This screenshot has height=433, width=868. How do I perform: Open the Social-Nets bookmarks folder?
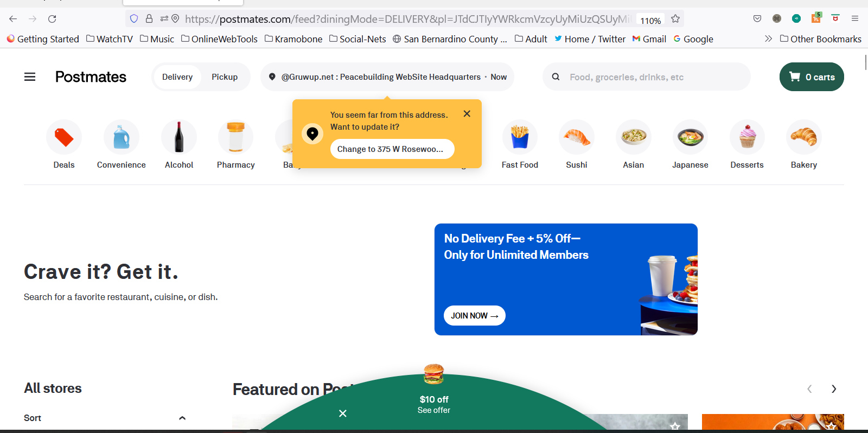tap(358, 39)
